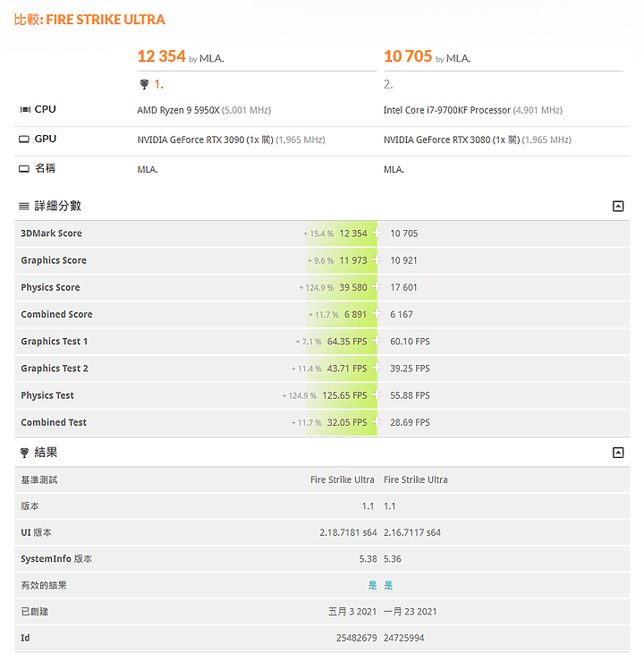
Task: Click the Combined Test row label
Action: [x=54, y=422]
